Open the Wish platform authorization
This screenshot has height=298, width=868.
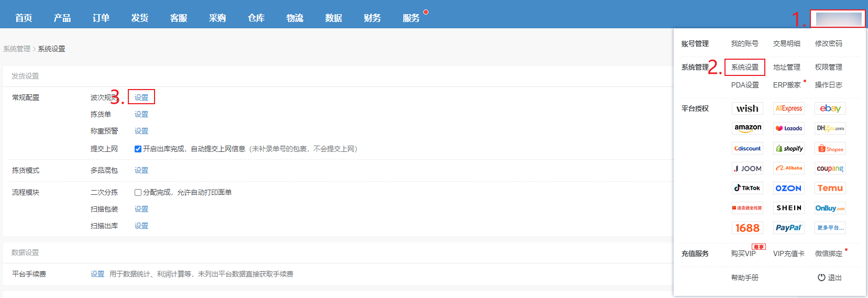[747, 108]
